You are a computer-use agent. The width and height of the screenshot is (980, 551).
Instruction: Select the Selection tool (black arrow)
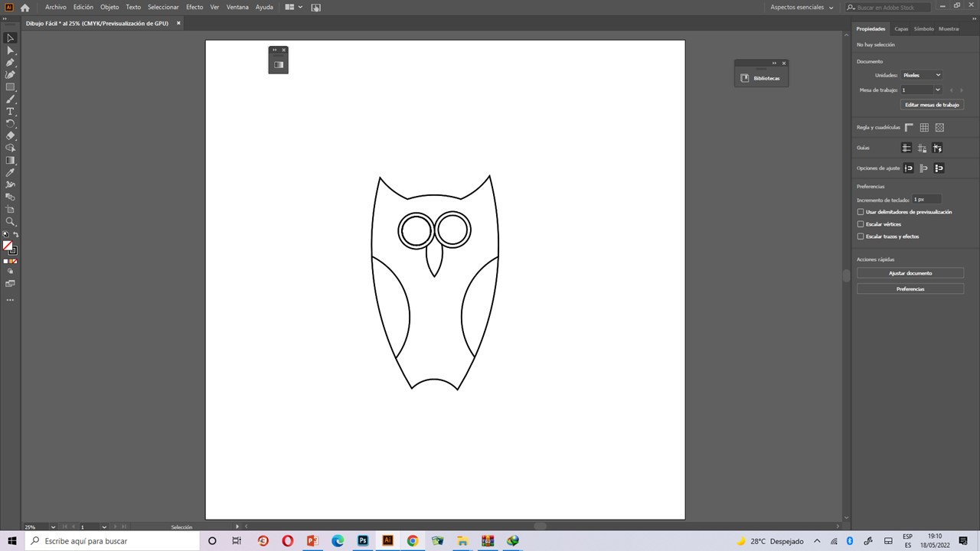10,37
